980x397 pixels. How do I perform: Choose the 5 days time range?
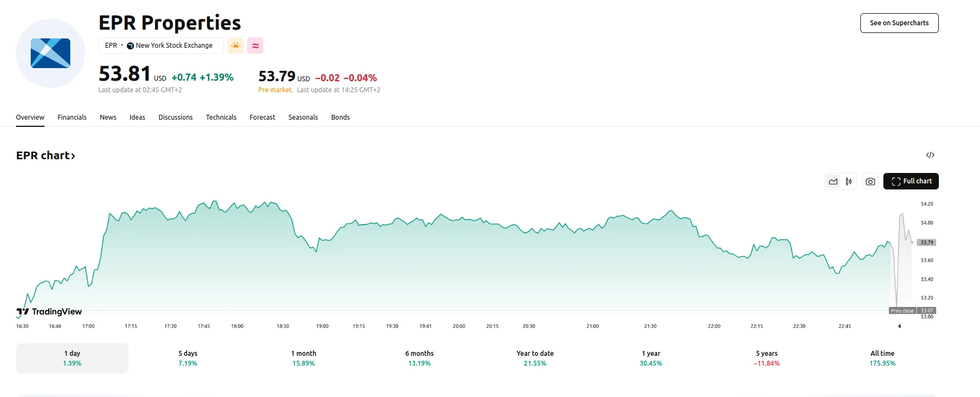pos(188,358)
